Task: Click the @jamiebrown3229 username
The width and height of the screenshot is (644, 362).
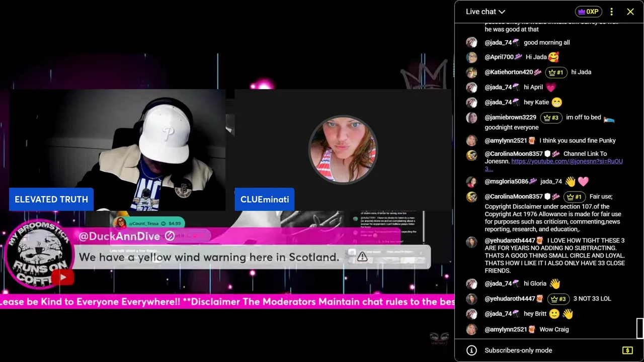Action: pos(511,118)
